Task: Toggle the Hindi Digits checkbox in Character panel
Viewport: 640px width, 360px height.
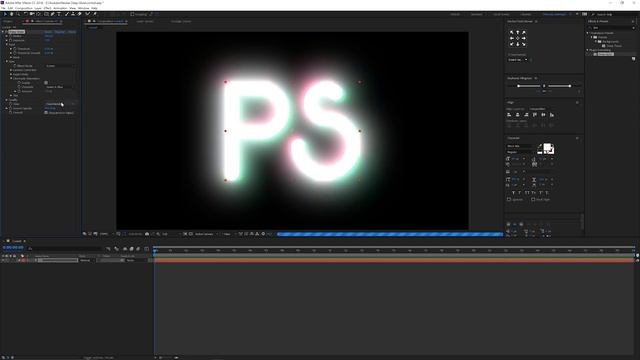Action: [x=533, y=199]
